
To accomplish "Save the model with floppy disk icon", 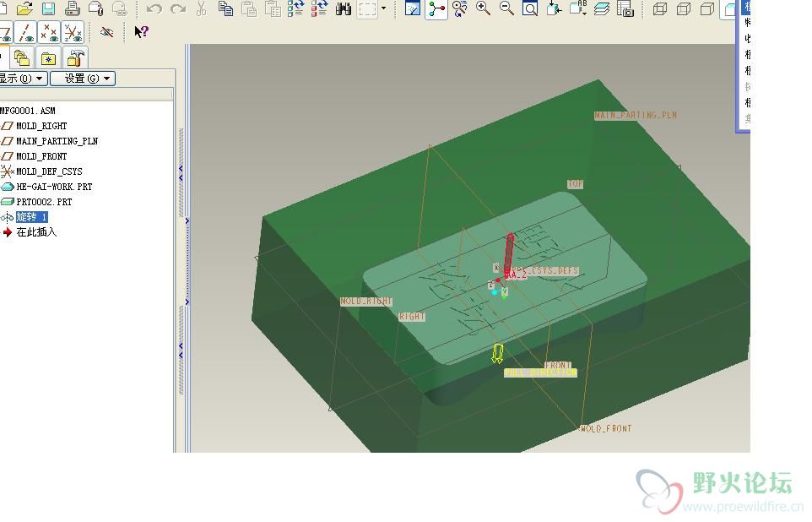I will [x=48, y=8].
